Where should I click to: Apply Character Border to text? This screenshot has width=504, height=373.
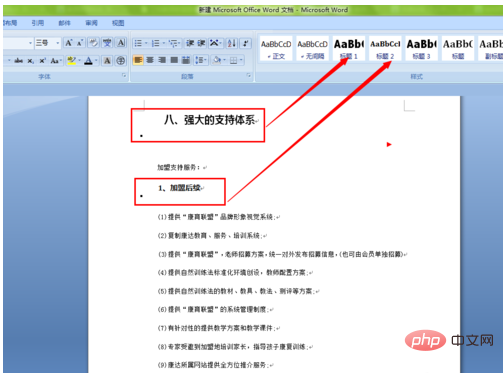[121, 43]
